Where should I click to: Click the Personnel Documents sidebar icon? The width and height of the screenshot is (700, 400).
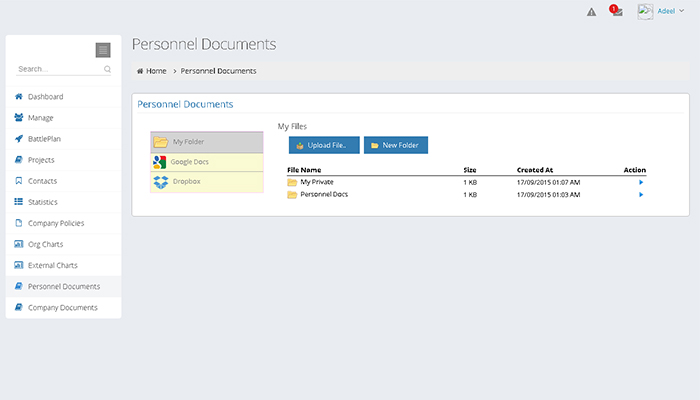point(19,286)
